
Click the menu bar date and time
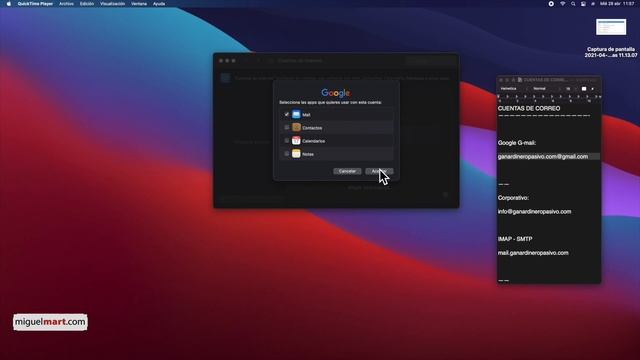pyautogui.click(x=617, y=4)
